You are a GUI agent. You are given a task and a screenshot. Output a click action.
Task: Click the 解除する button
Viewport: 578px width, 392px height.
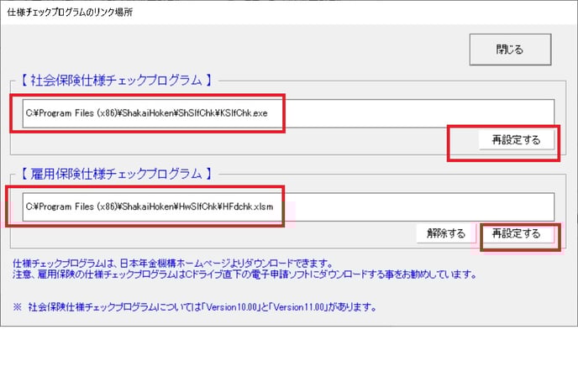[x=445, y=233]
